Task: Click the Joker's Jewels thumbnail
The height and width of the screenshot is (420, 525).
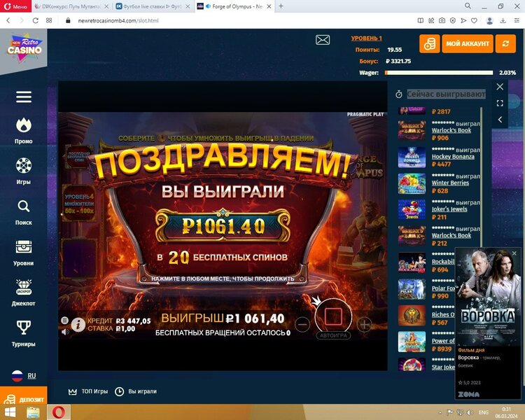Action: [412, 210]
